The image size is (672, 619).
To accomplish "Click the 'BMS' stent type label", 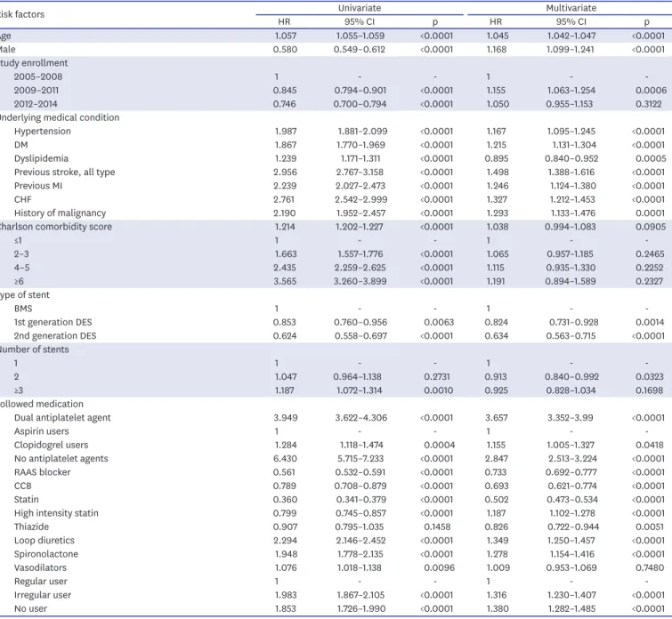I will [23, 309].
